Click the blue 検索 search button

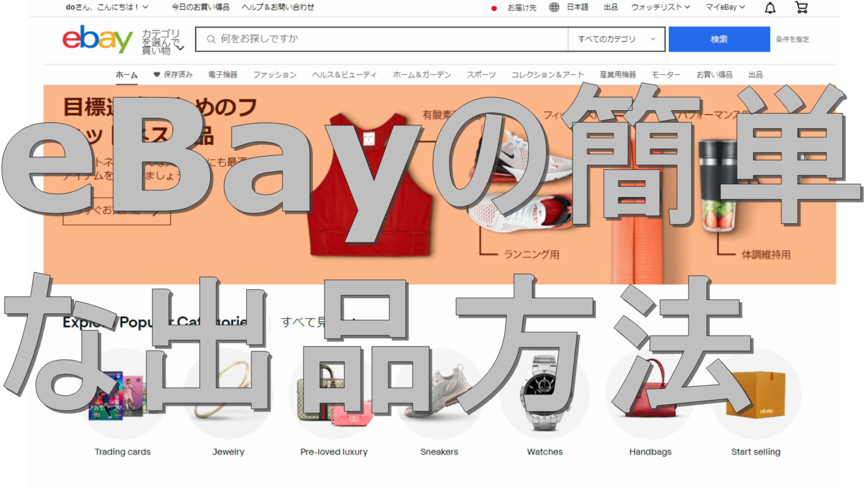pyautogui.click(x=719, y=39)
